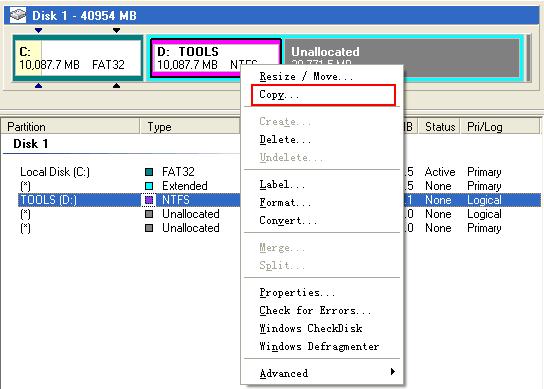The image size is (544, 389).
Task: Click the purple NTFS color swatch
Action: click(x=149, y=200)
